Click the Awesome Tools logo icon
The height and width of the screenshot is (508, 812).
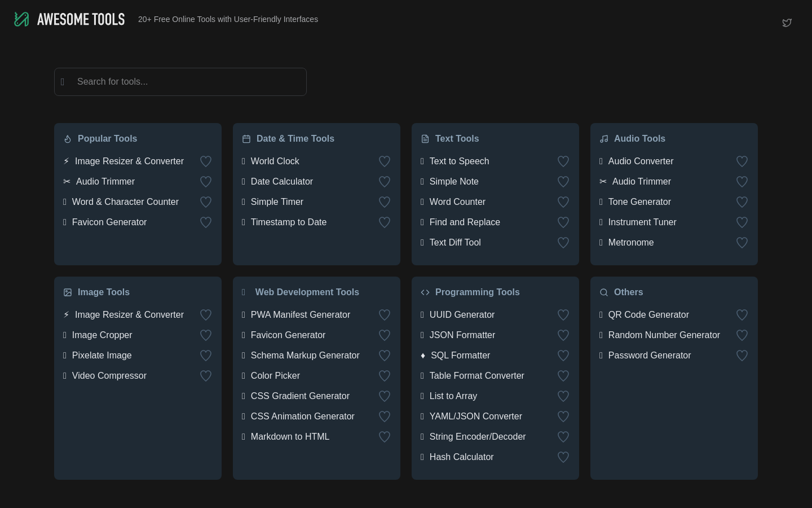[21, 19]
